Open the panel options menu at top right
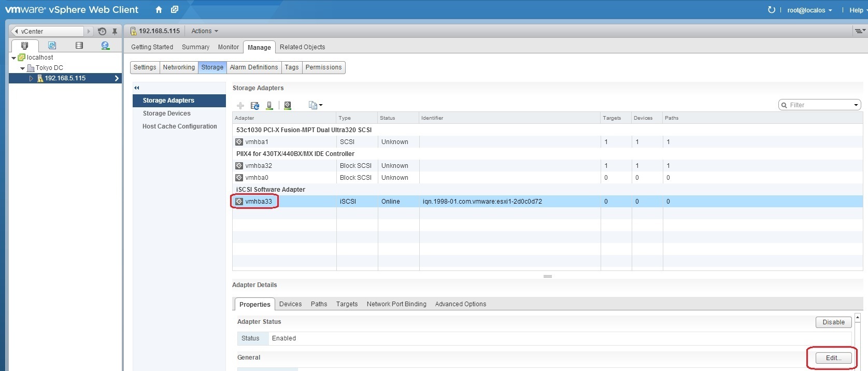Viewport: 868px width, 371px height. 860,31
